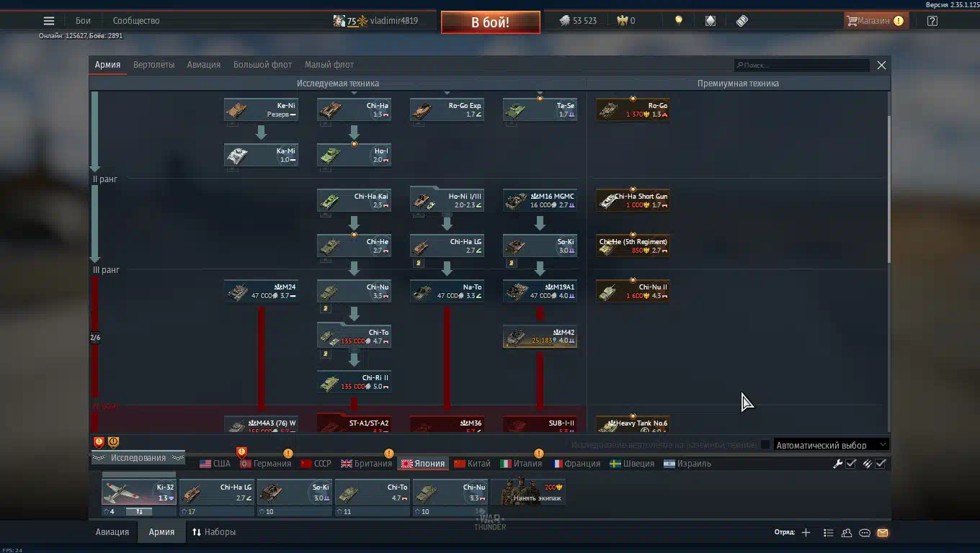Add a squad member with plus

coord(806,533)
